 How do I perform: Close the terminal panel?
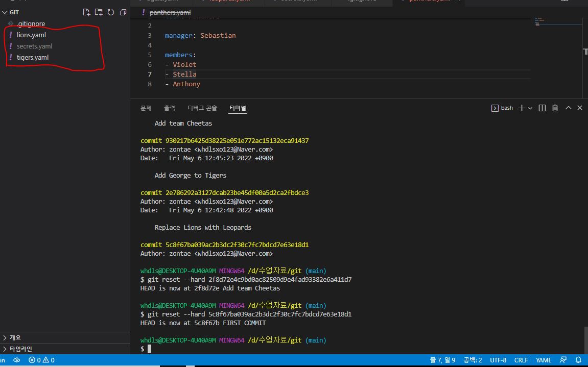click(580, 108)
